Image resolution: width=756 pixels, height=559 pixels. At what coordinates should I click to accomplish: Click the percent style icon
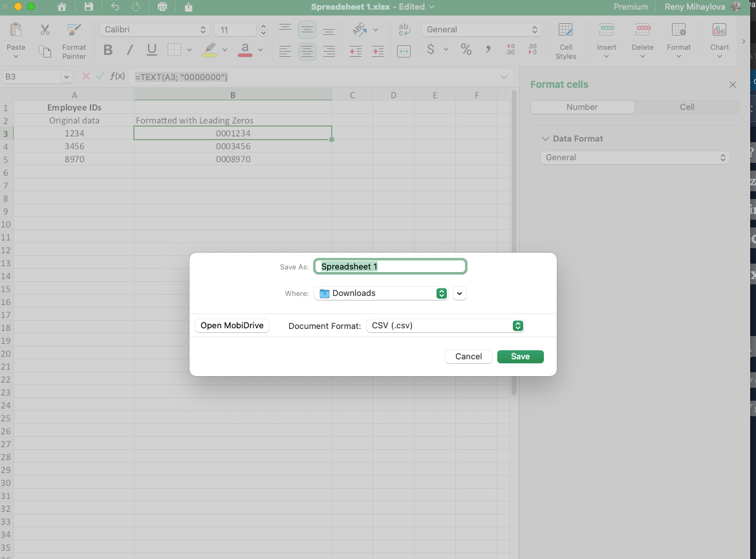pos(466,50)
